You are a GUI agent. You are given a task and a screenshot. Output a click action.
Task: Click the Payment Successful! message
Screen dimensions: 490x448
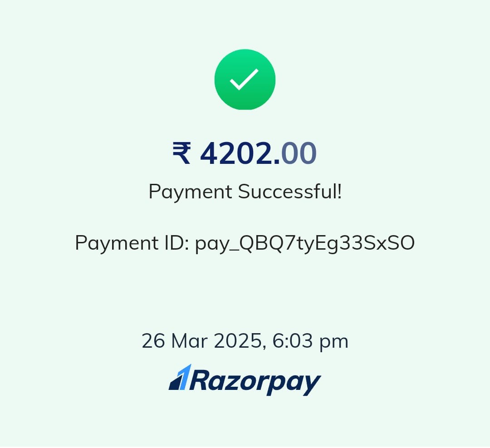tap(245, 192)
